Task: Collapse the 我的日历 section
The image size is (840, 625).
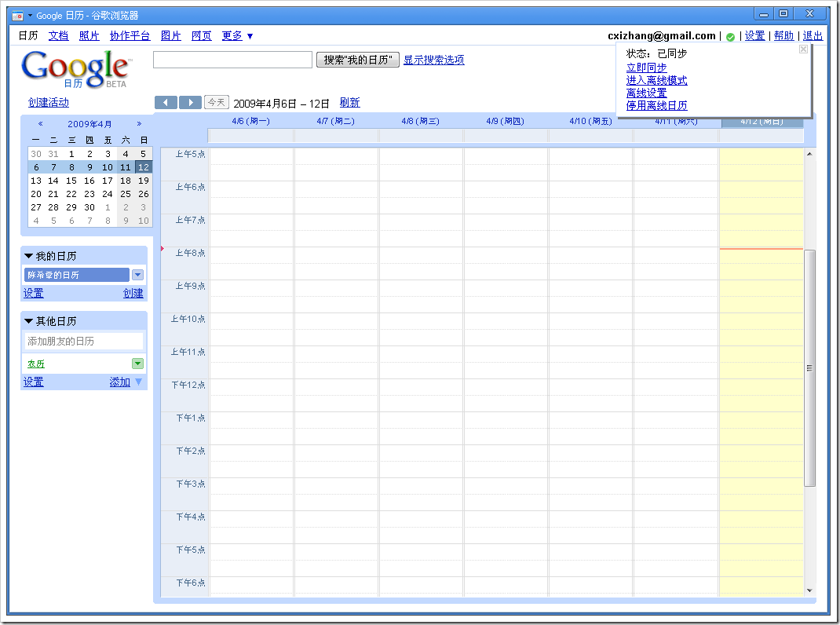Action: [28, 256]
